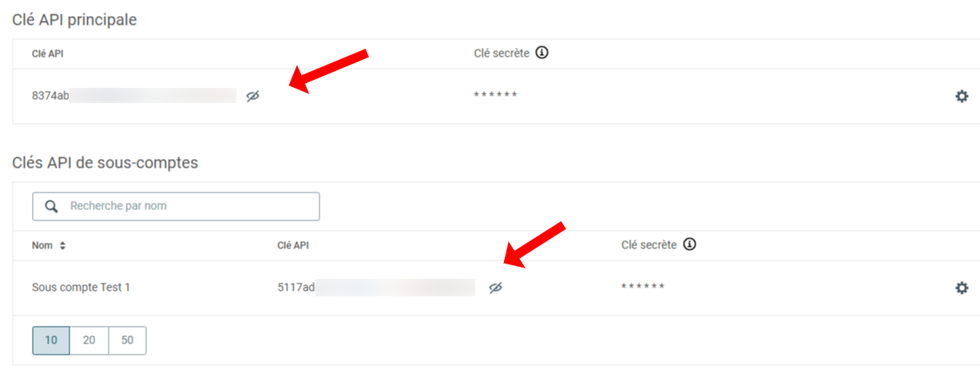Set page size to 20 rows
The height and width of the screenshot is (369, 980).
coord(89,340)
